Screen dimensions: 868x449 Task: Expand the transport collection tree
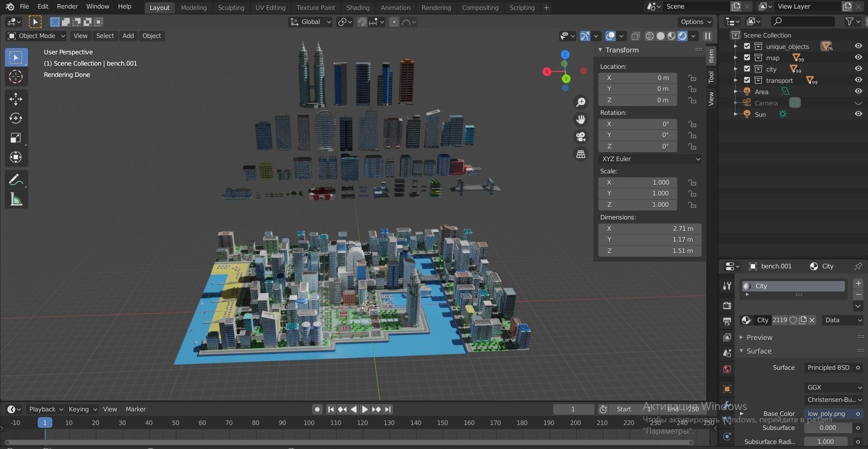735,80
